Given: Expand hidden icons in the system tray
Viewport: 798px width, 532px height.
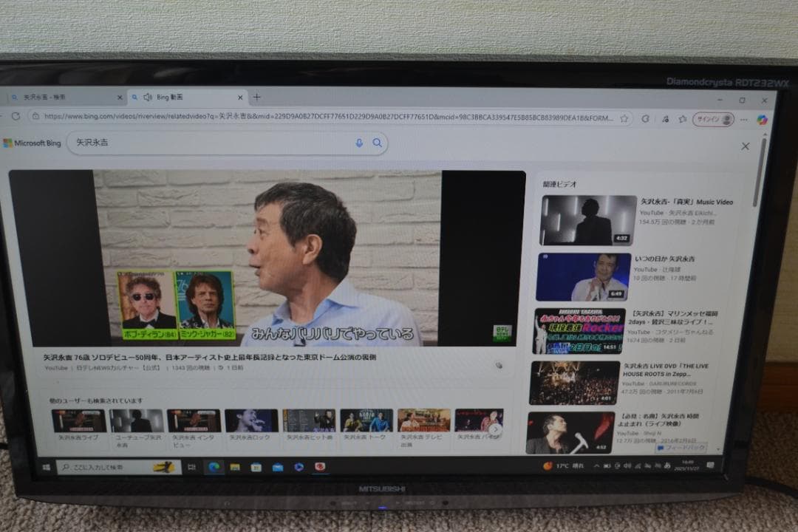Looking at the screenshot, I should [x=596, y=465].
